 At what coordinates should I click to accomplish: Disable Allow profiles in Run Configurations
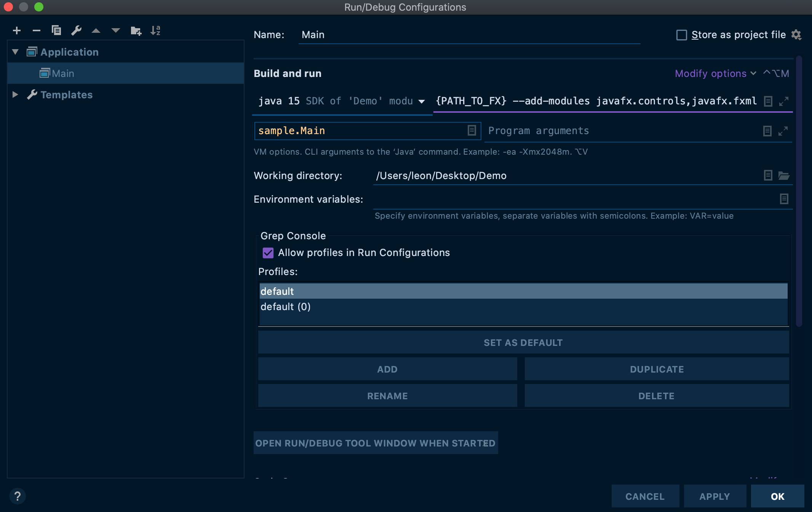tap(268, 253)
